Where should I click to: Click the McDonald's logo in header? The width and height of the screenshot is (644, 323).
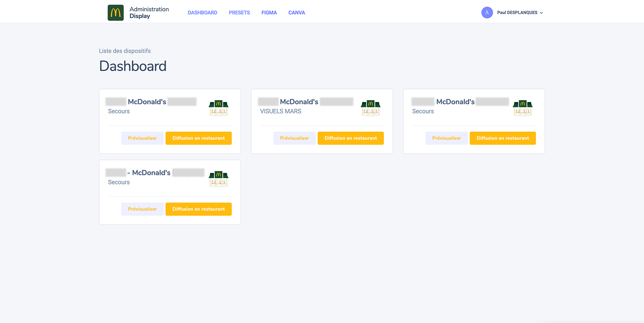116,13
